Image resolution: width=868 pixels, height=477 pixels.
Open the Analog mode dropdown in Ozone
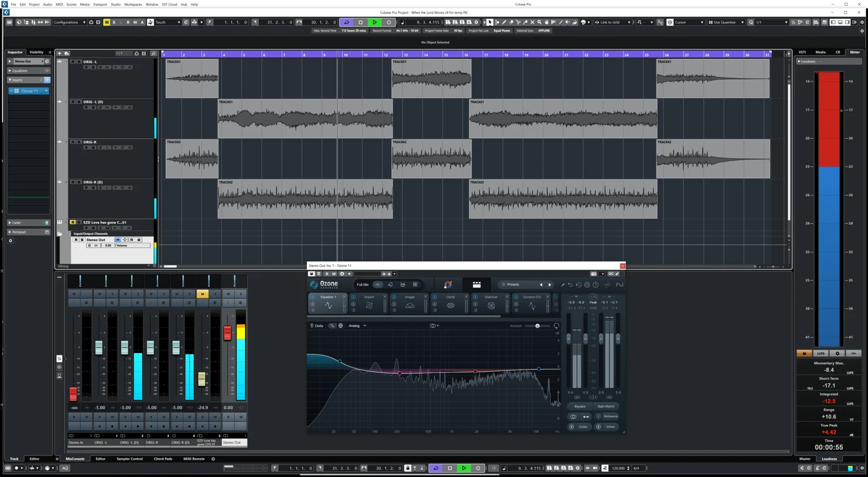pos(357,326)
